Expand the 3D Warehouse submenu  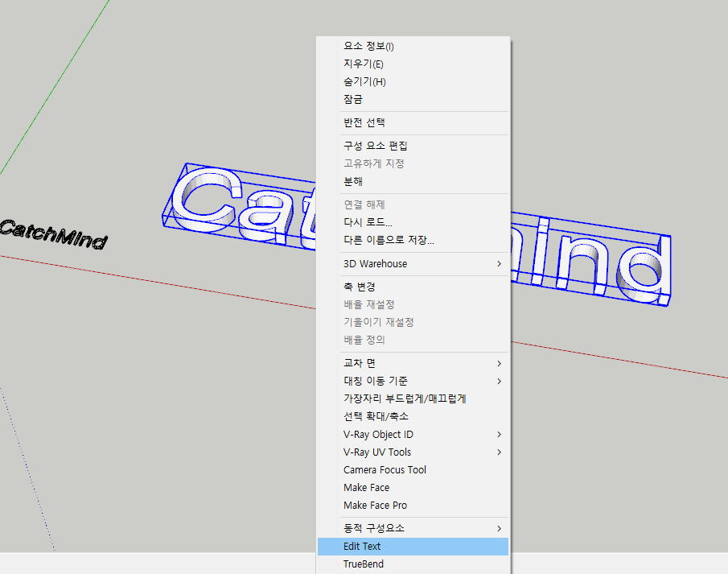pyautogui.click(x=413, y=263)
